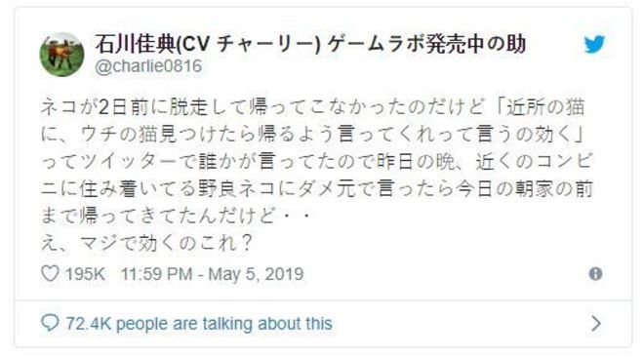Open the tweet info circle icon
Image resolution: width=644 pixels, height=358 pixels.
pyautogui.click(x=595, y=274)
